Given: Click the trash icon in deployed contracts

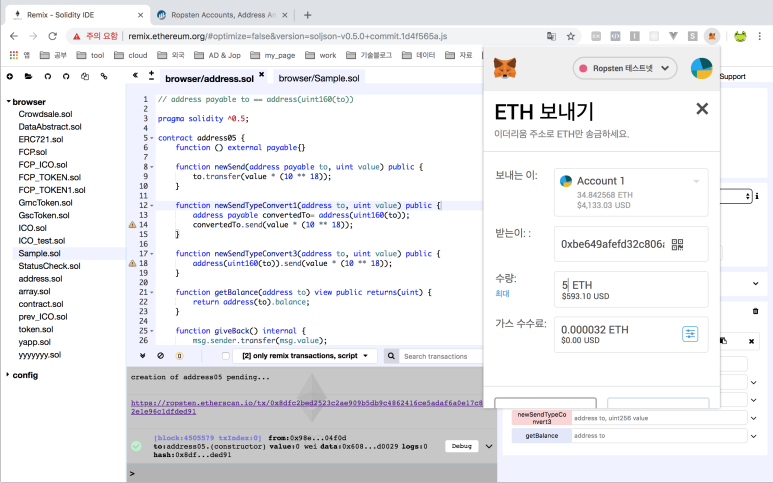Looking at the screenshot, I should point(755,311).
